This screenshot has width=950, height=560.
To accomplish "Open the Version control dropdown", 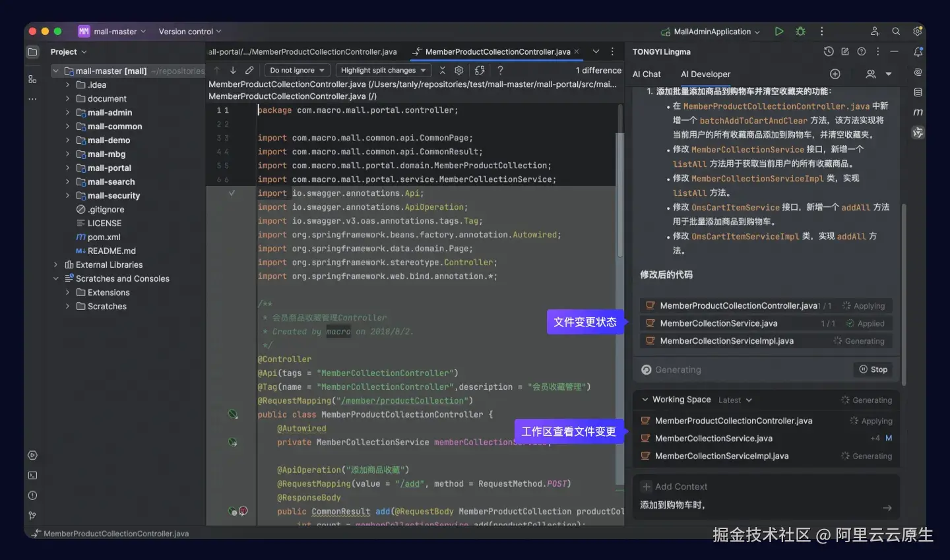I will pyautogui.click(x=190, y=31).
